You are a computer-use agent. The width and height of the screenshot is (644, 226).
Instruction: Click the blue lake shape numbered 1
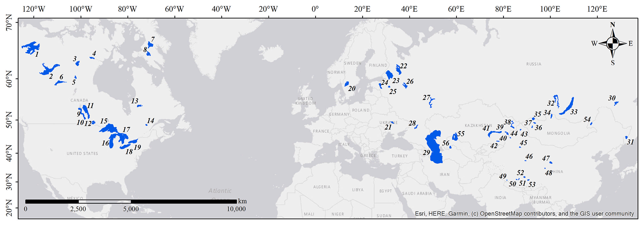(x=31, y=48)
